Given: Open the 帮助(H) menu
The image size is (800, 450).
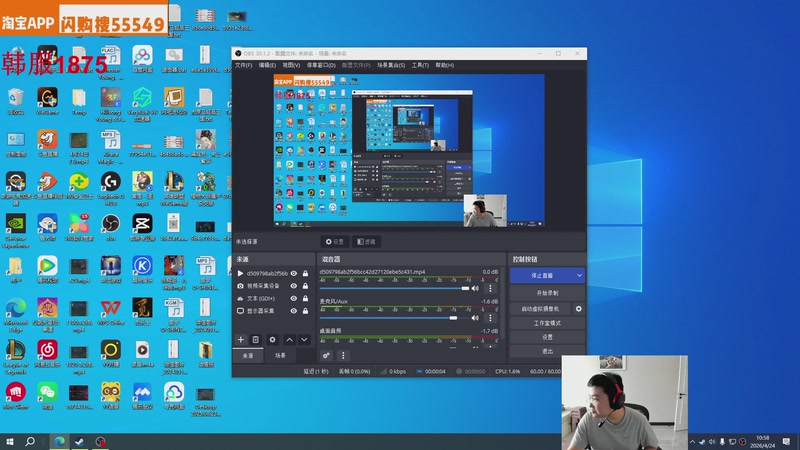Looking at the screenshot, I should point(444,65).
